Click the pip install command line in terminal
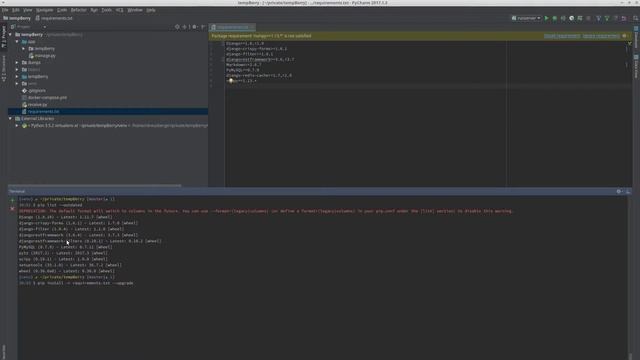Screen dimensions: 640x360 [76, 283]
